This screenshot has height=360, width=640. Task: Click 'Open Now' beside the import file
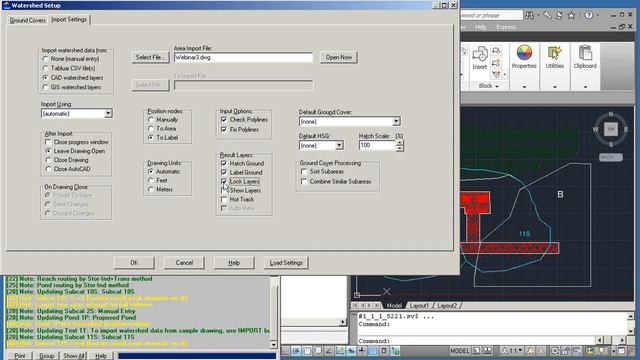338,57
